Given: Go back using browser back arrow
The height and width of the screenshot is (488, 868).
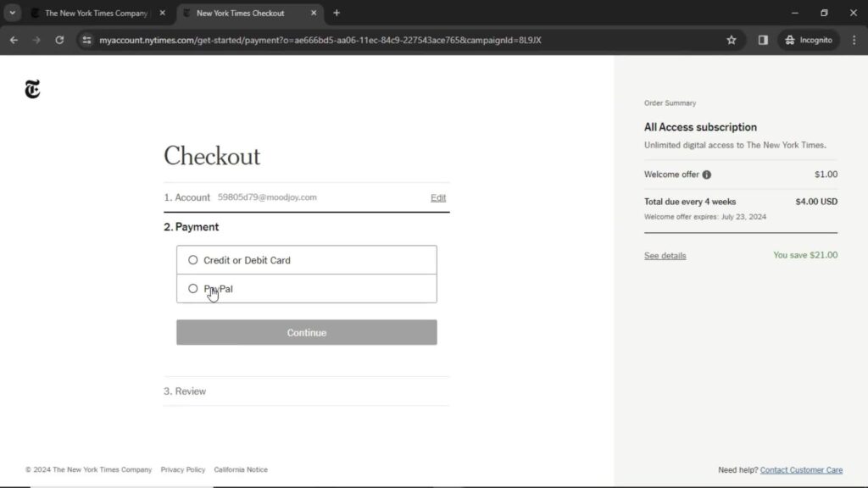Looking at the screenshot, I should click(x=14, y=40).
